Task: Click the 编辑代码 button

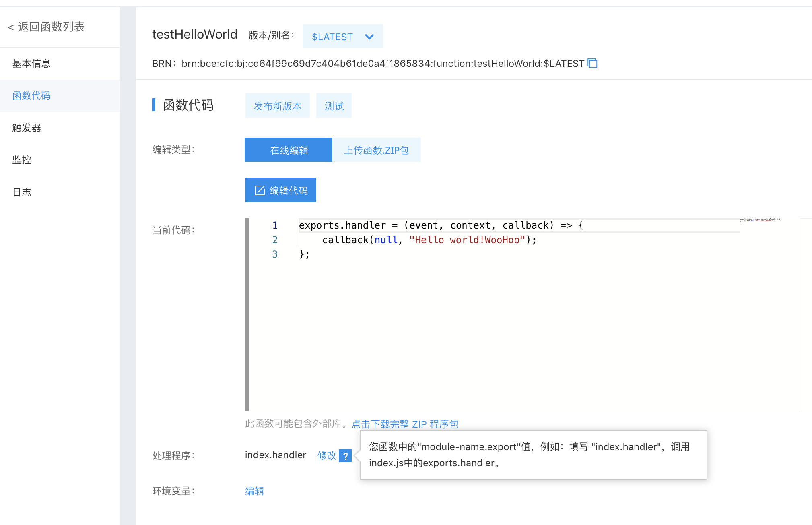Action: coord(281,190)
